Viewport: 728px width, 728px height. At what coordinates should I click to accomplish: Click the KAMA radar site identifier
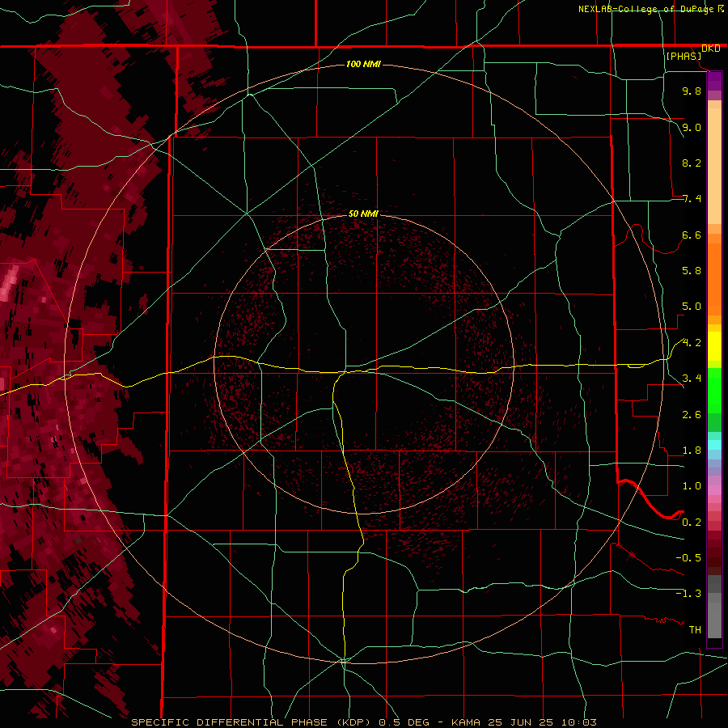tap(467, 722)
